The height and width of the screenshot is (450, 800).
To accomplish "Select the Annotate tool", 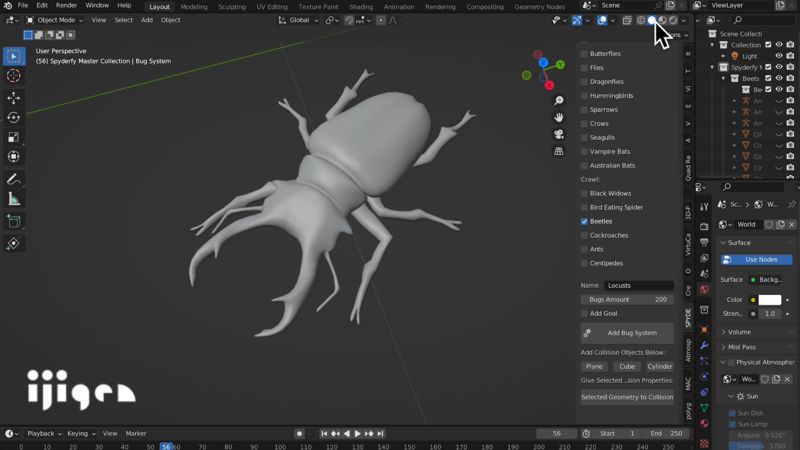I will pyautogui.click(x=14, y=179).
